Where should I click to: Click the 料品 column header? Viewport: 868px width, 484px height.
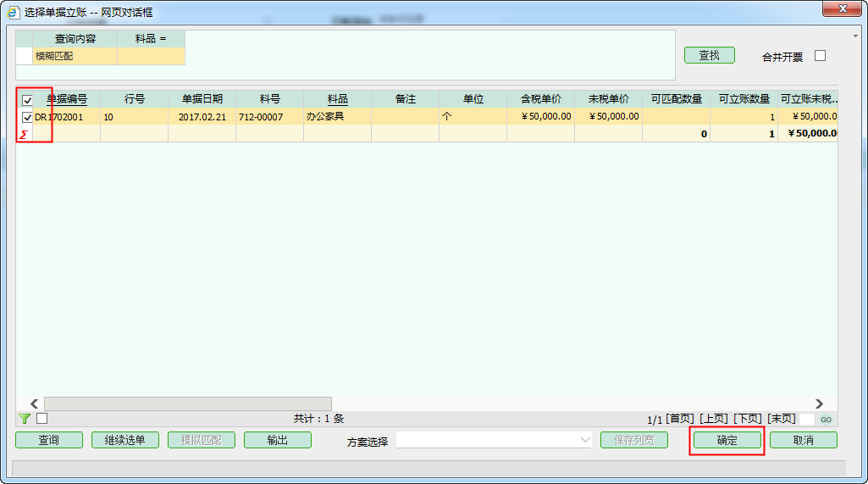pos(337,99)
